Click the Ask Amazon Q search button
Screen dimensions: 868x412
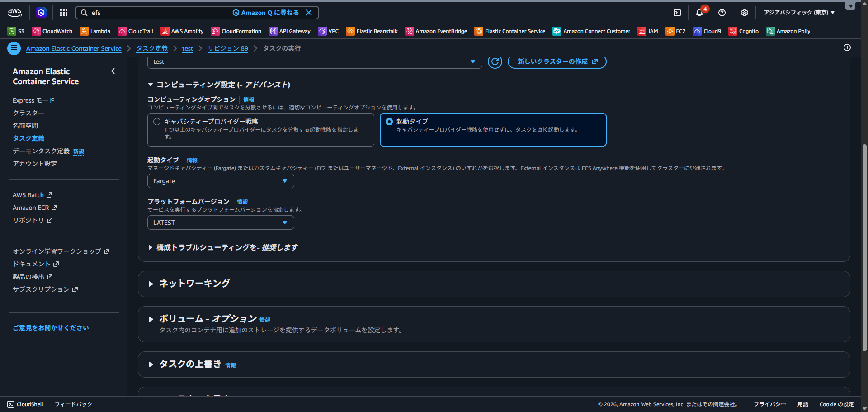pyautogui.click(x=266, y=13)
